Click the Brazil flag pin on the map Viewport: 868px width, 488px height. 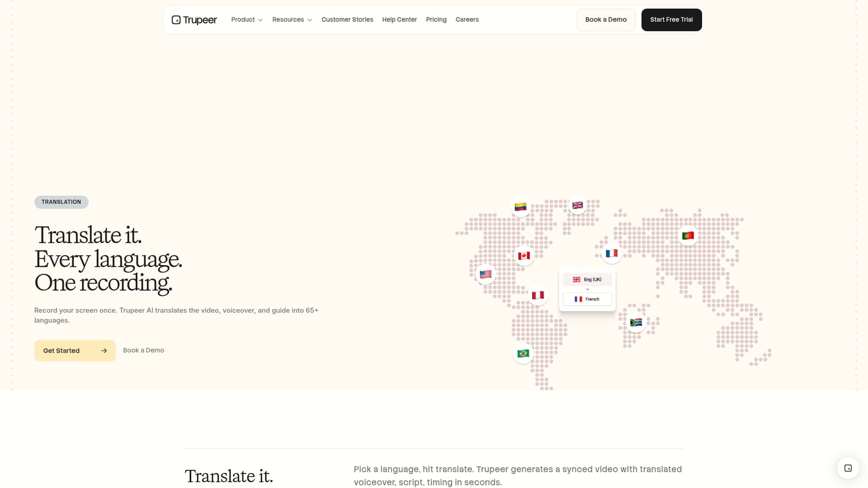pos(524,354)
